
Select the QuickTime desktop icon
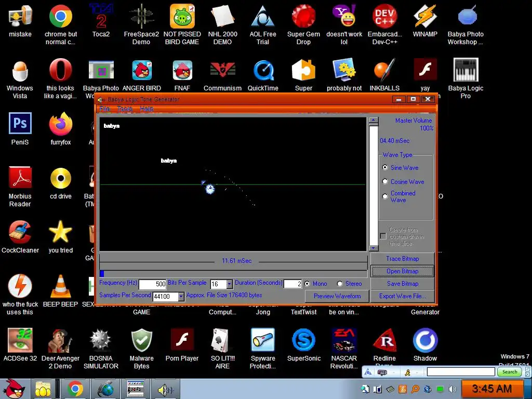click(x=263, y=75)
